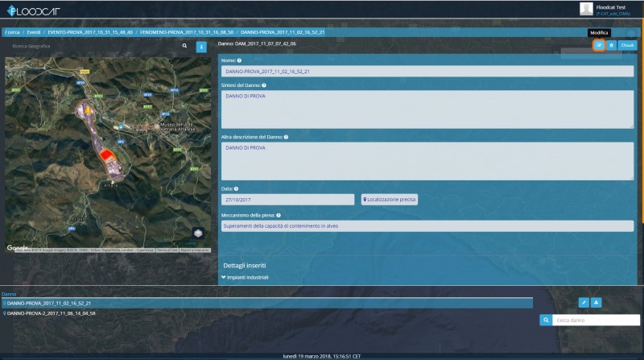644x360 pixels.
Task: Open the Meccanismo della piena dropdown
Action: click(x=427, y=226)
